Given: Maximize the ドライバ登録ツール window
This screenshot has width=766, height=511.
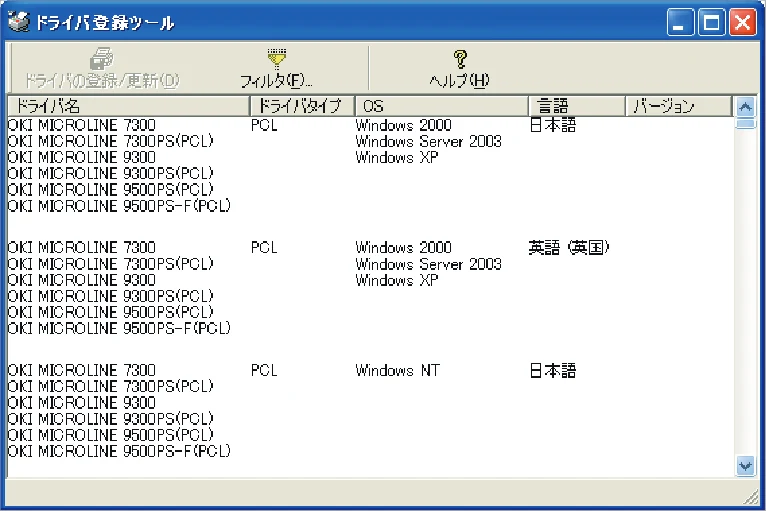Looking at the screenshot, I should [x=711, y=22].
